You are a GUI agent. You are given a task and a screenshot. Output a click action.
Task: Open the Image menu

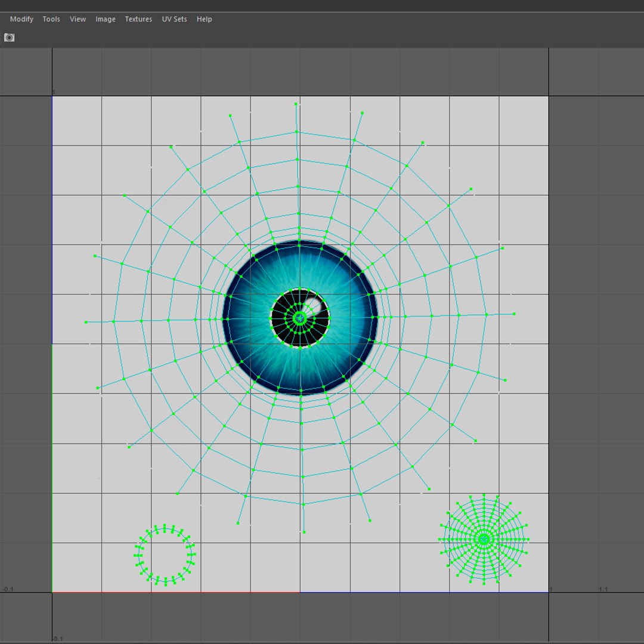(106, 19)
